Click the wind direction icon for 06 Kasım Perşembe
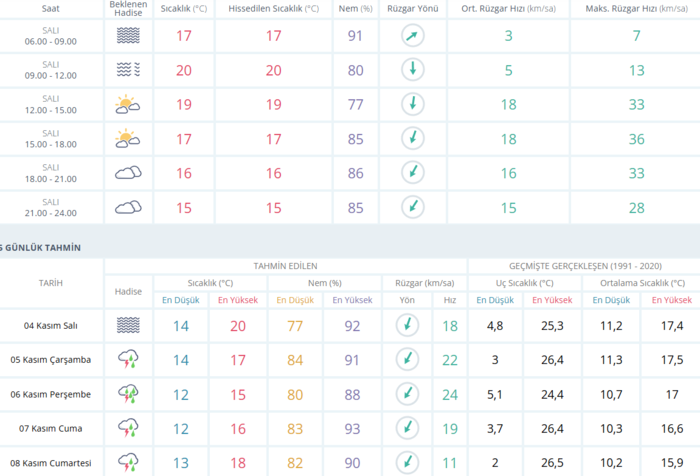Viewport: 700px width, 476px height. [x=407, y=394]
